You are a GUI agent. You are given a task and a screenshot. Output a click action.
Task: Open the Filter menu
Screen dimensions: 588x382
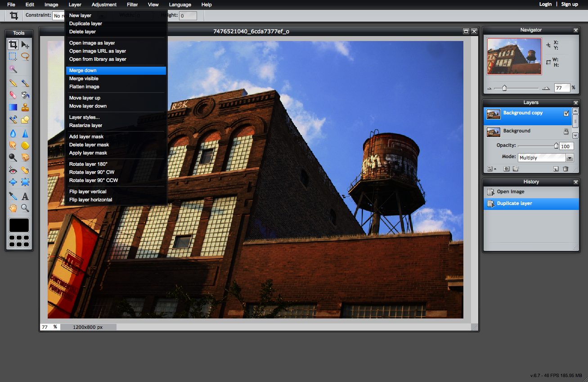(132, 5)
